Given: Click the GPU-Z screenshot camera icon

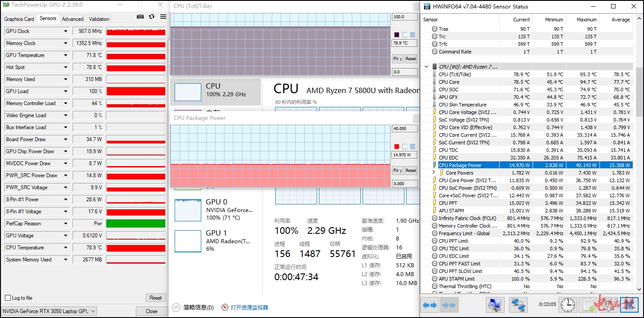Looking at the screenshot, I should tap(140, 16).
